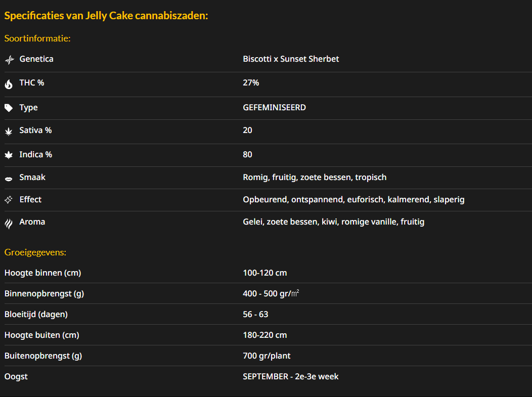
Task: Click the Biscotti x Sunset Sherbet value
Action: [291, 59]
